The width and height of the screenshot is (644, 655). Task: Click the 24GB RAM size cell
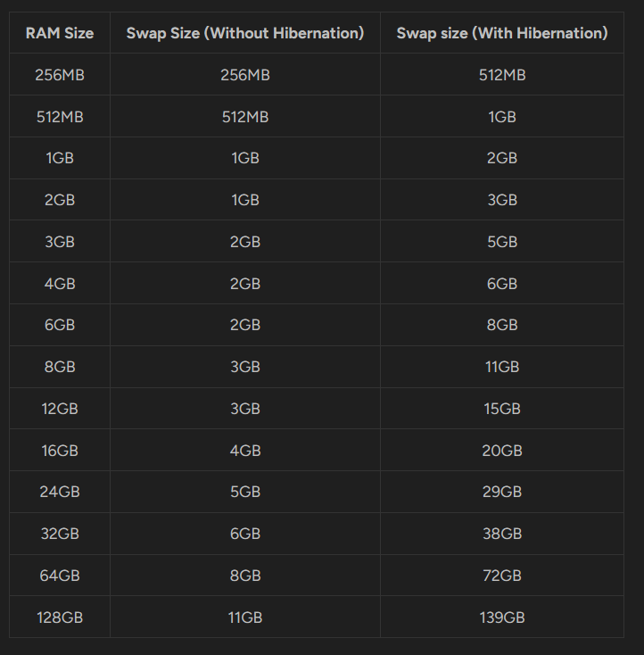[x=60, y=492]
